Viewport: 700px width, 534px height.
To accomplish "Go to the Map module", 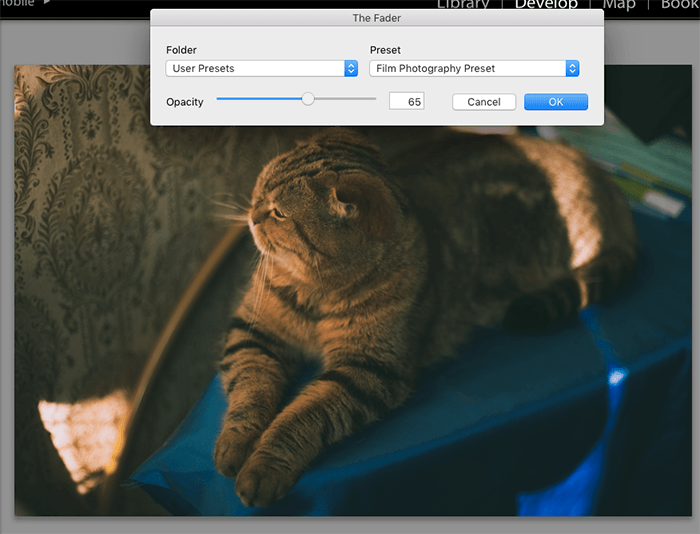I will [619, 5].
